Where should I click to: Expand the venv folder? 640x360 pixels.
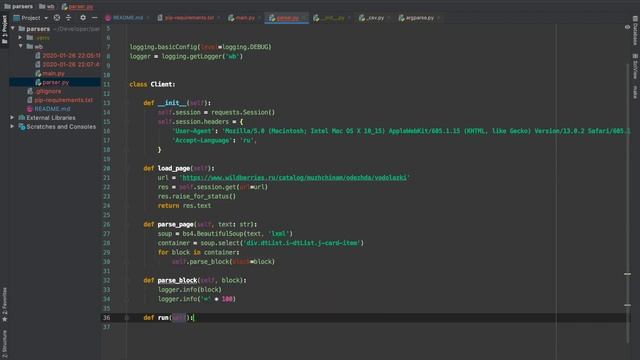(x=20, y=38)
